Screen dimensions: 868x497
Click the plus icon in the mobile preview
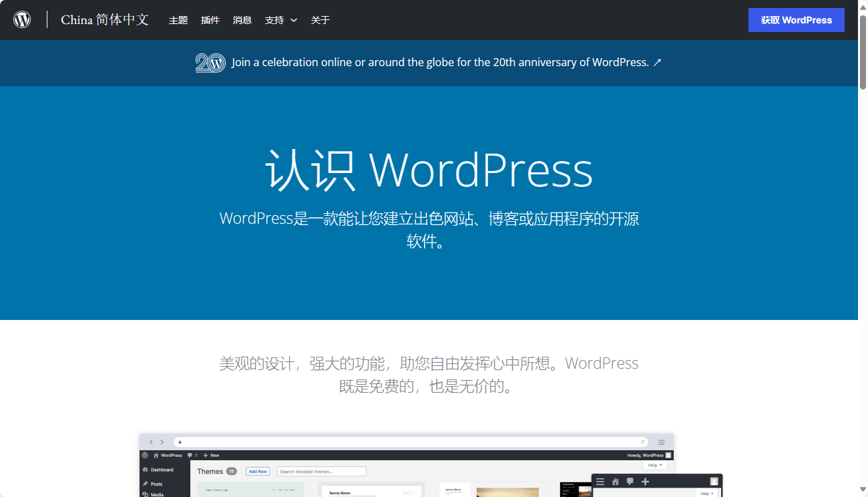(645, 482)
